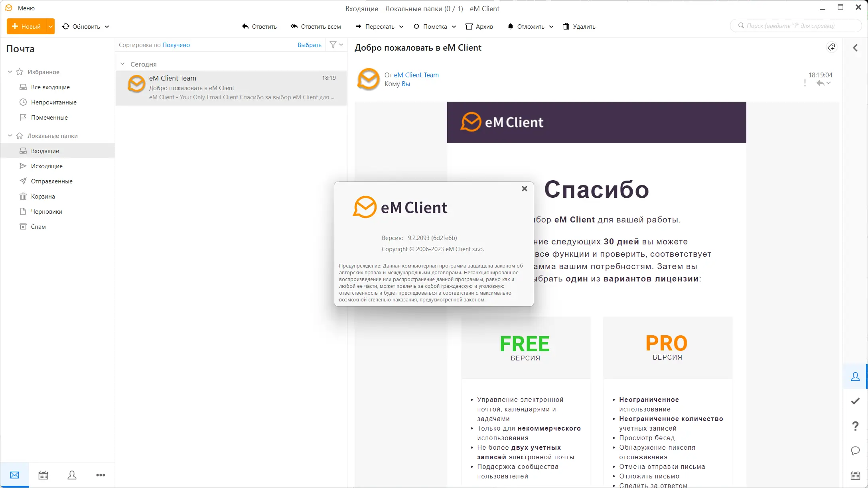Expand the Обновить dropdown arrow
The width and height of the screenshot is (868, 488).
click(x=107, y=26)
